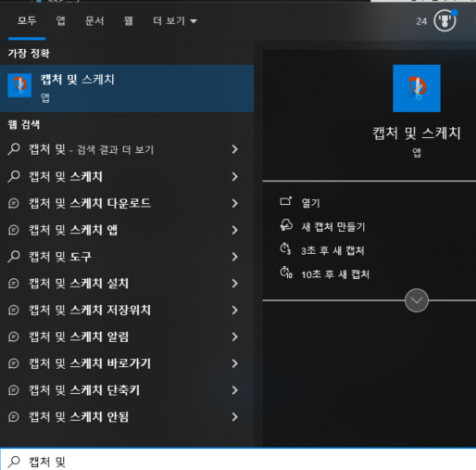The image size is (476, 470).
Task: Click the 10-second timer icon
Action: coord(286,273)
